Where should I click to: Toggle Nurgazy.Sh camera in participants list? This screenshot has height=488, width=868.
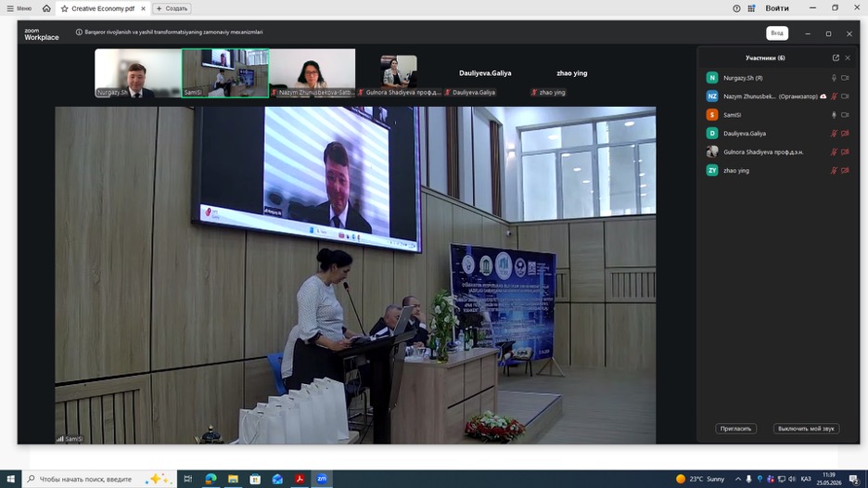(846, 78)
